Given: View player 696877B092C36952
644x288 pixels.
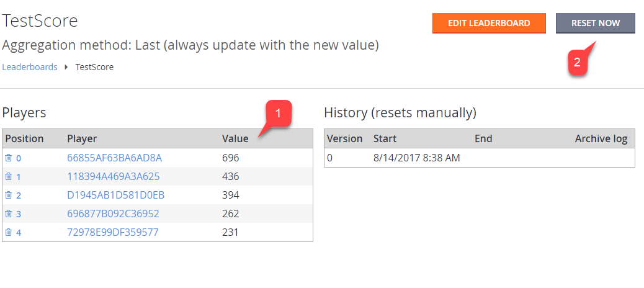Looking at the screenshot, I should [113, 214].
